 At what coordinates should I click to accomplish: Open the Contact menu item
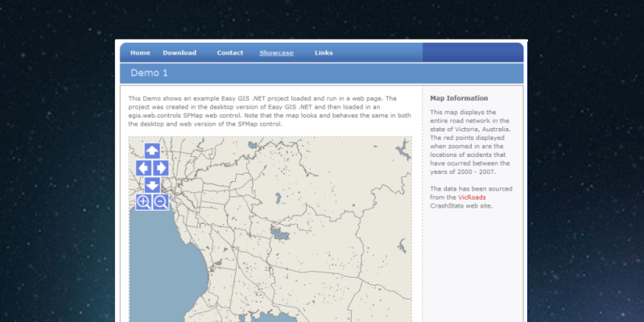click(230, 52)
